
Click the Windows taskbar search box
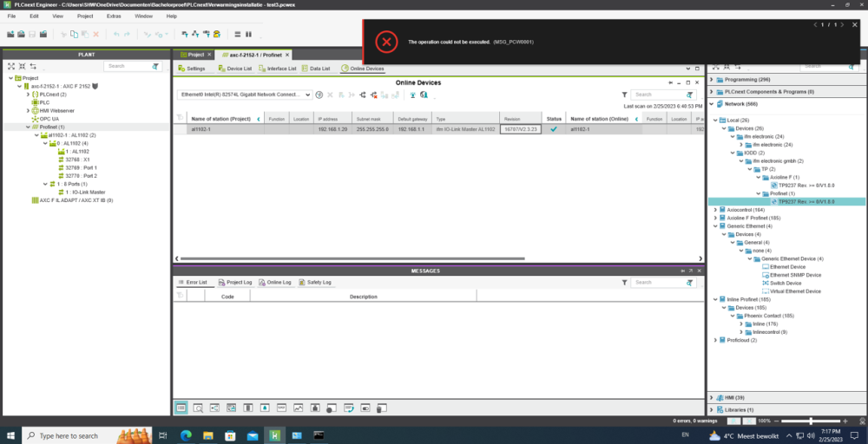(x=87, y=435)
